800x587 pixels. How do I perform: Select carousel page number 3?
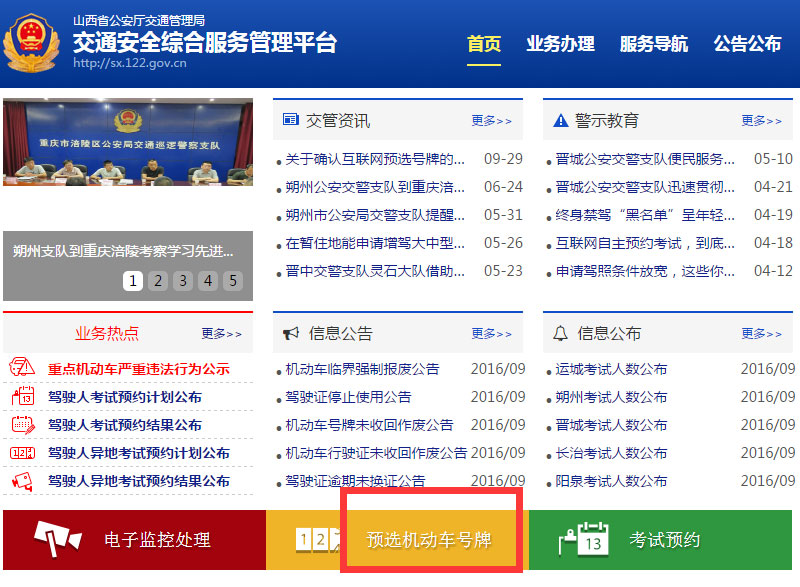tap(182, 281)
